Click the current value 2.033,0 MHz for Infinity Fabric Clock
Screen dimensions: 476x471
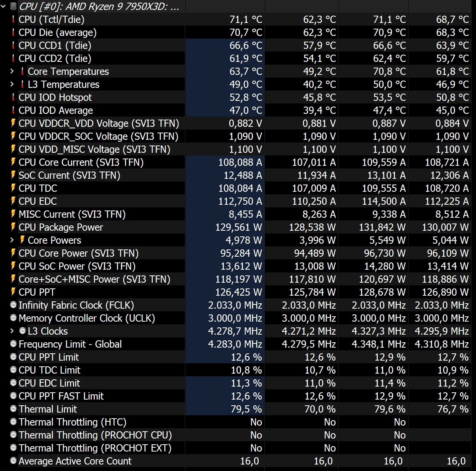click(x=235, y=305)
